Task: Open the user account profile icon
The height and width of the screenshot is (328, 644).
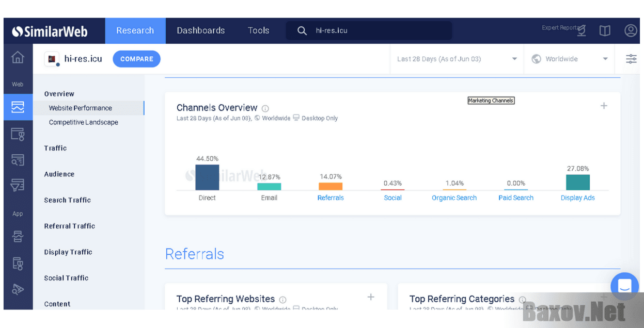Action: (631, 30)
